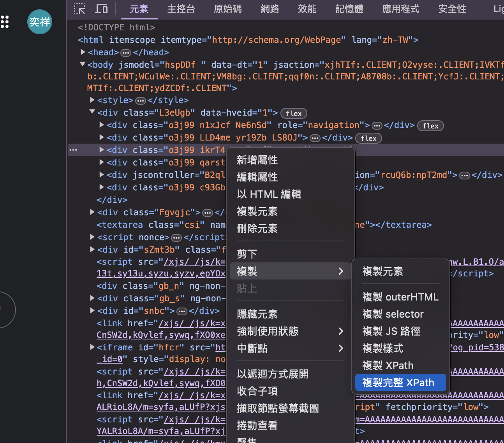This screenshot has height=443, width=504.
Task: Open ellipsis of the LLD4me div
Action: coord(315,138)
